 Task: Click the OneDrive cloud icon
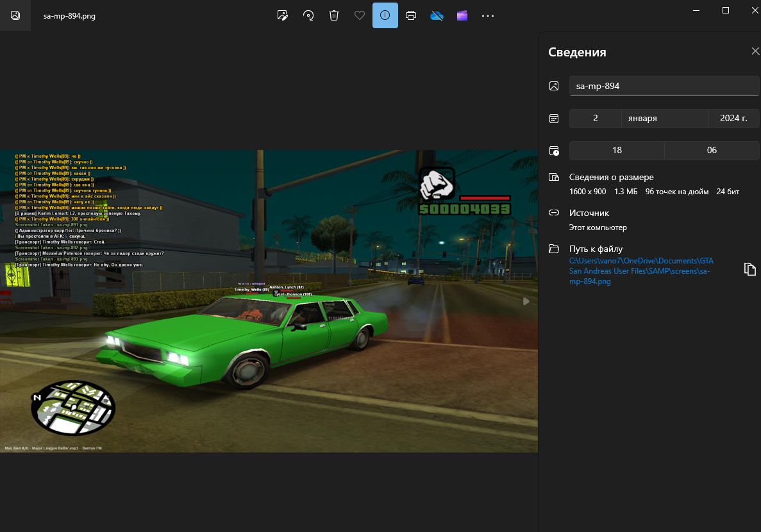437,15
